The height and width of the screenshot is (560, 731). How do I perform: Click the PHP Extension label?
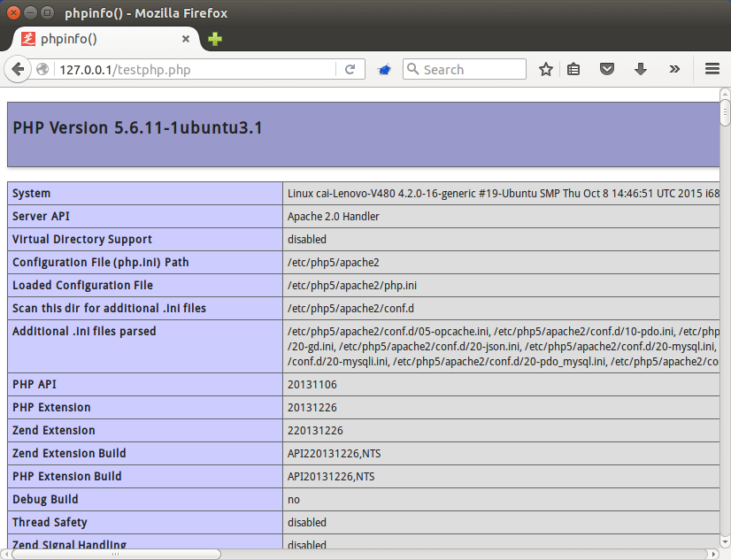click(51, 407)
